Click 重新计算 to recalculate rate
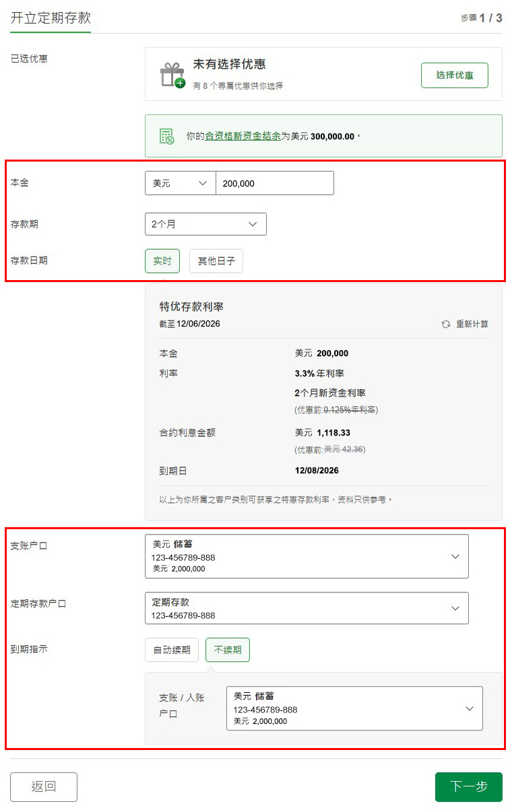 472,324
